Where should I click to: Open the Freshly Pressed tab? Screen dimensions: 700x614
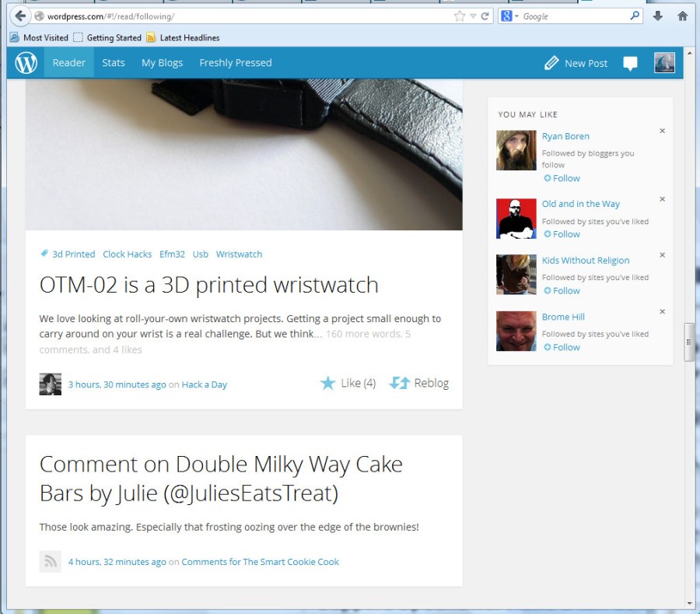pos(236,63)
